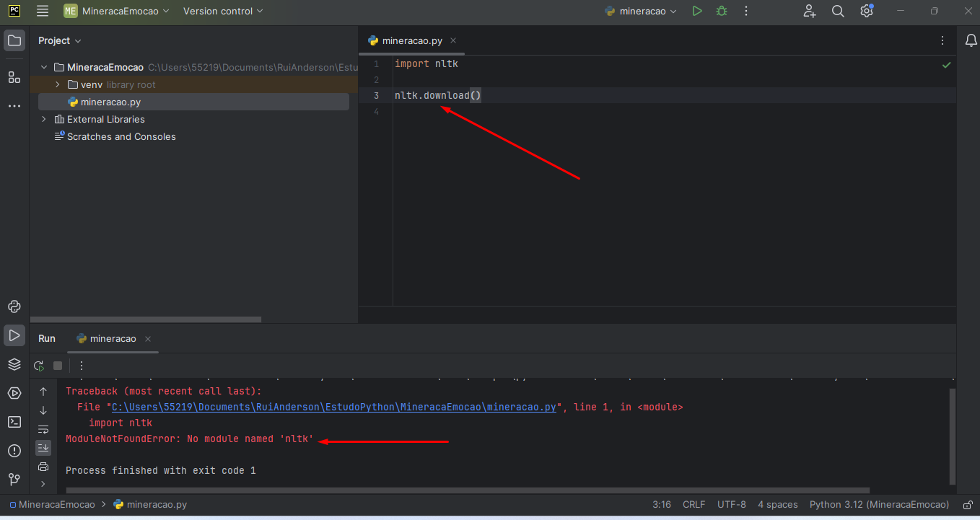Open Search Everywhere magnifier
The image size is (980, 520).
pos(838,11)
